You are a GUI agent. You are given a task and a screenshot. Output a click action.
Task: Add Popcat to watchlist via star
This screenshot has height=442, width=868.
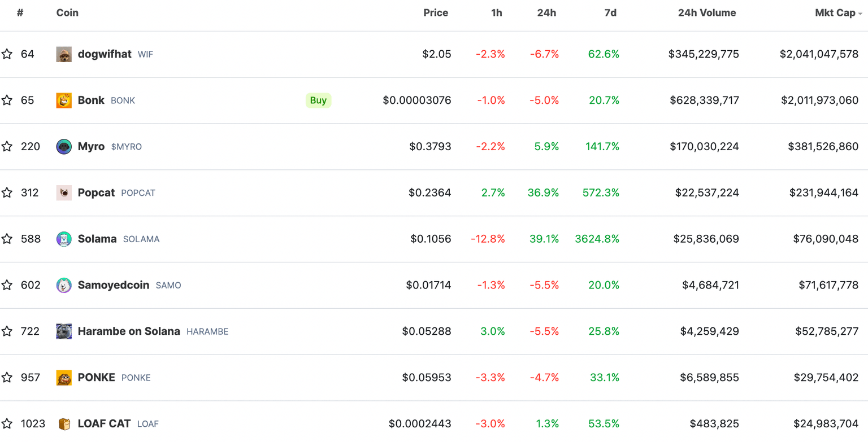click(x=7, y=193)
